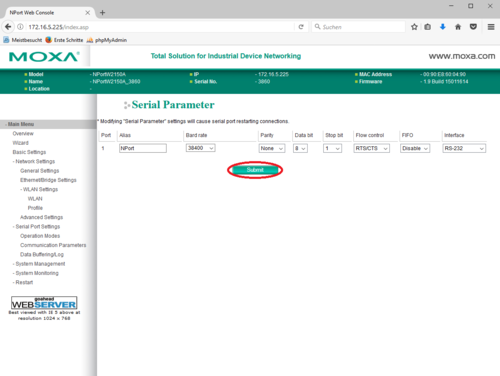Open the Baud rate dropdown
Screen dimensions: 500x376
click(200, 148)
